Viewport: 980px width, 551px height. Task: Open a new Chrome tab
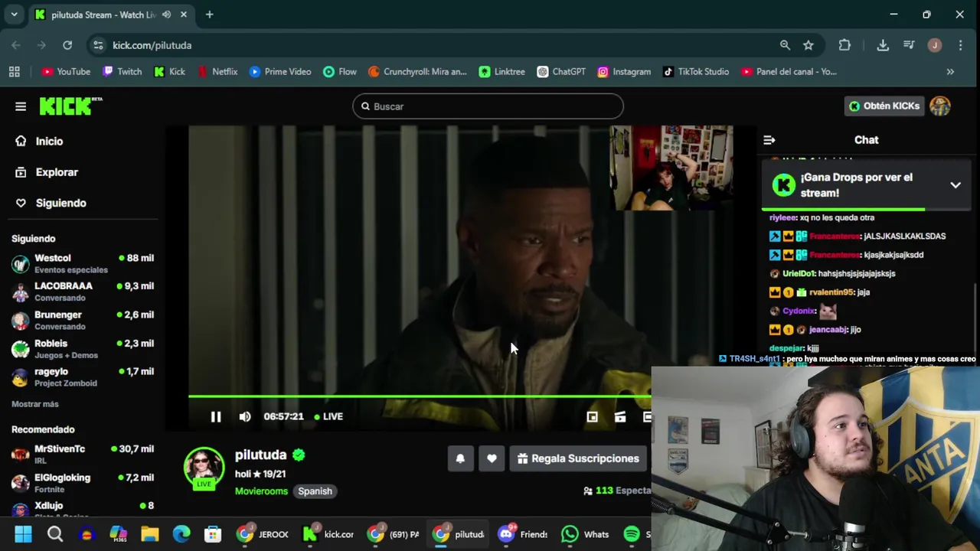tap(210, 15)
